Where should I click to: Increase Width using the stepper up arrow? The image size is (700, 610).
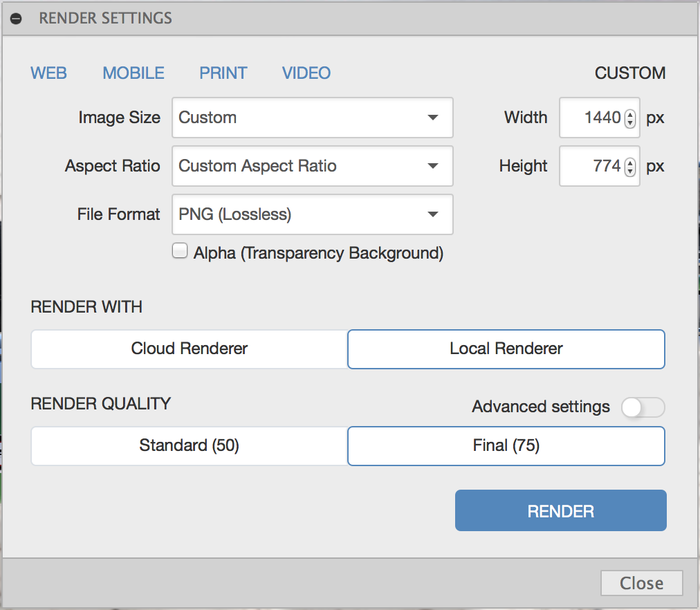(x=629, y=114)
